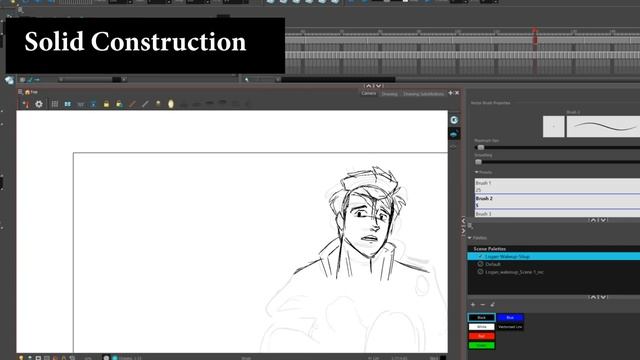Click the blue icon below reset view
The width and height of the screenshot is (640, 360).
tap(454, 134)
